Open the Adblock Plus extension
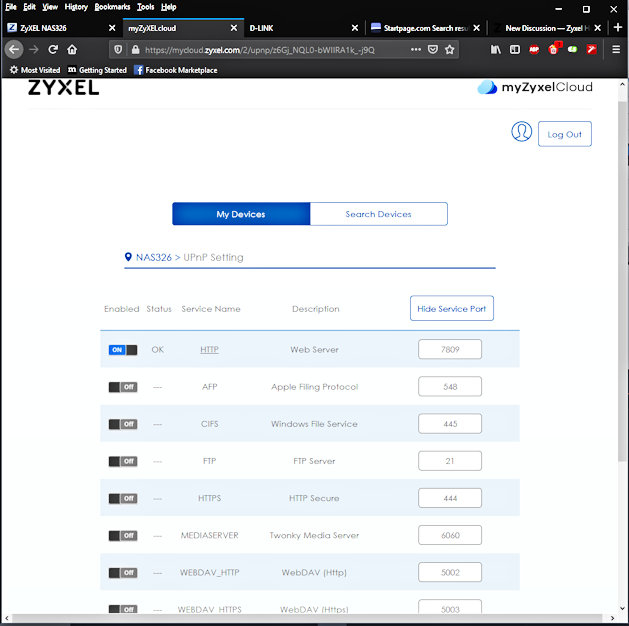This screenshot has height=626, width=629. click(534, 49)
